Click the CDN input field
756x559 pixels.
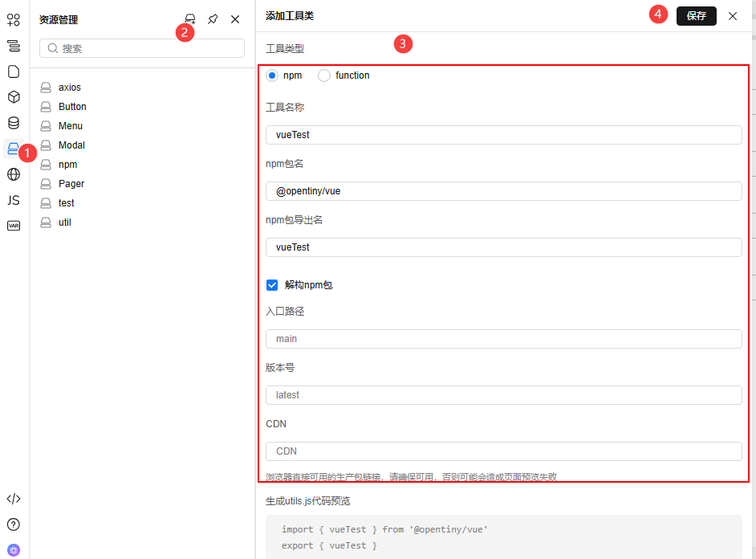coord(504,451)
